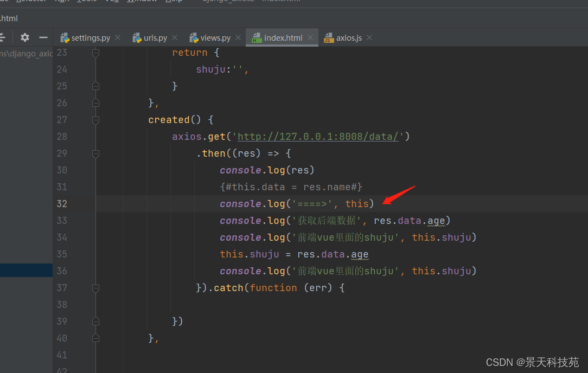Open the axios.js tab
This screenshot has height=373, width=588.
pos(349,38)
